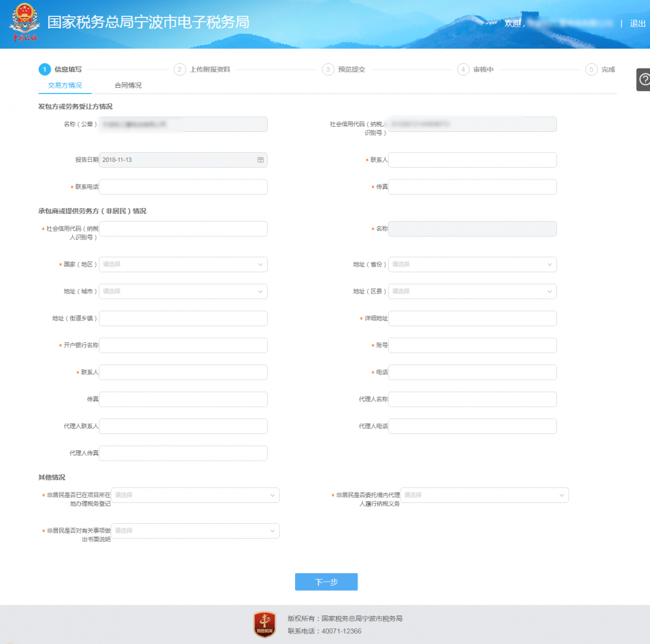This screenshot has height=644, width=650.
Task: Click step 2 circle 上传附报资料
Action: (179, 69)
